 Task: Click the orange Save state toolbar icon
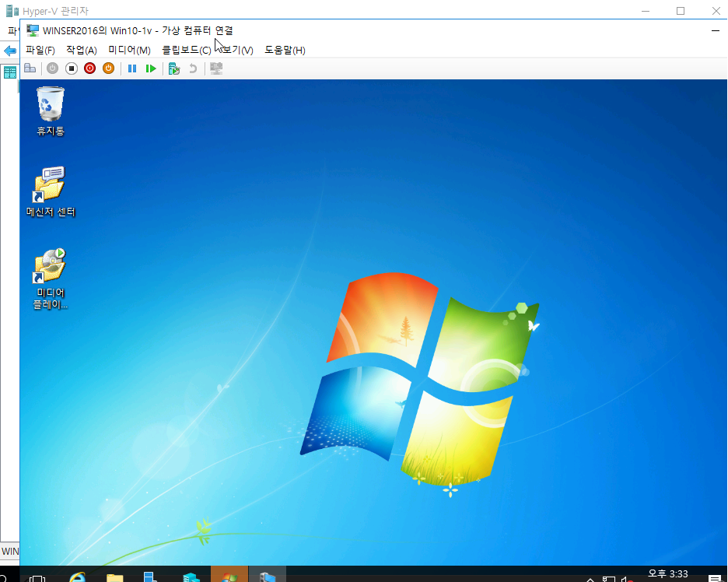pos(108,68)
